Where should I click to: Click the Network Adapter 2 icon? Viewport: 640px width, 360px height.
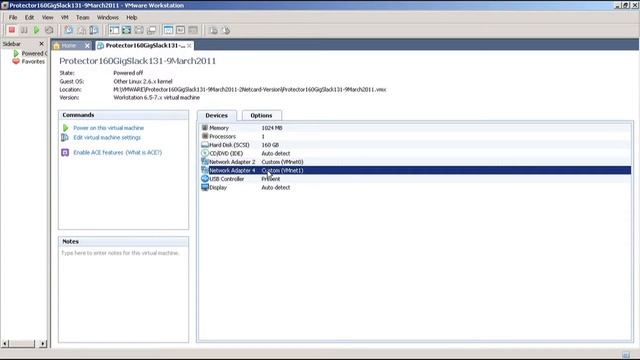205,162
